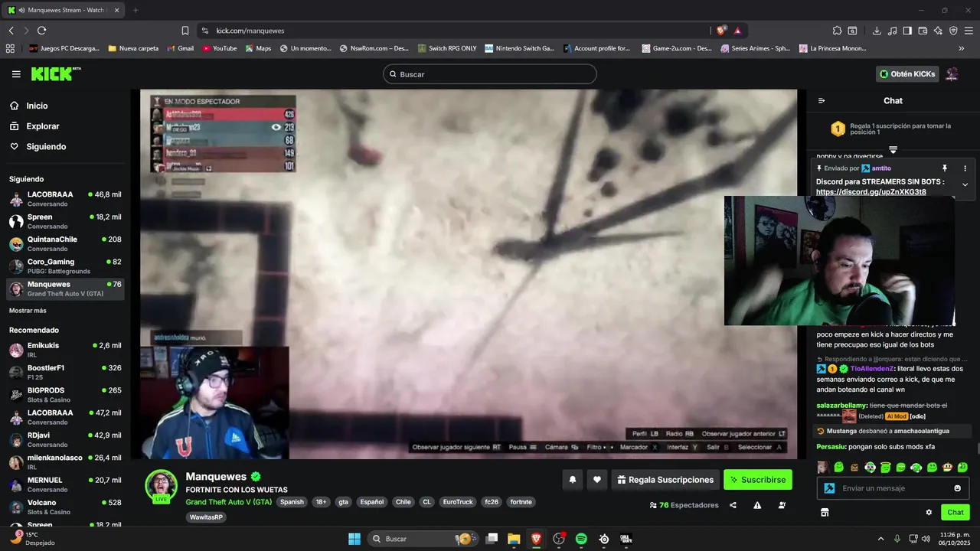980x551 pixels.
Task: Open MERNUEL recommended channel
Action: (x=65, y=484)
